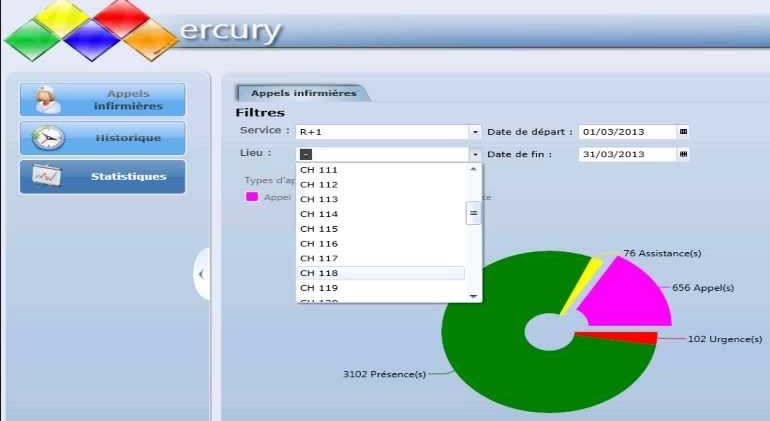Click the Mercury diamond logo

pos(91,29)
